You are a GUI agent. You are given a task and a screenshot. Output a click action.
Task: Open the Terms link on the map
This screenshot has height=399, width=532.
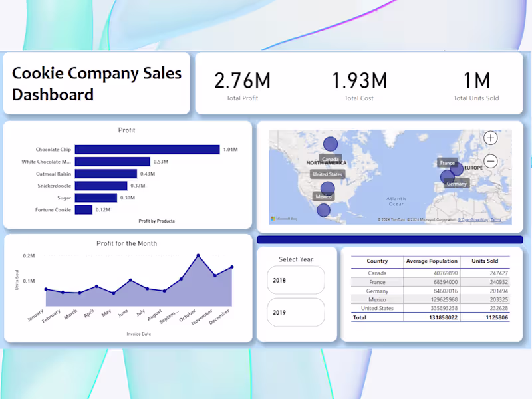(496, 219)
